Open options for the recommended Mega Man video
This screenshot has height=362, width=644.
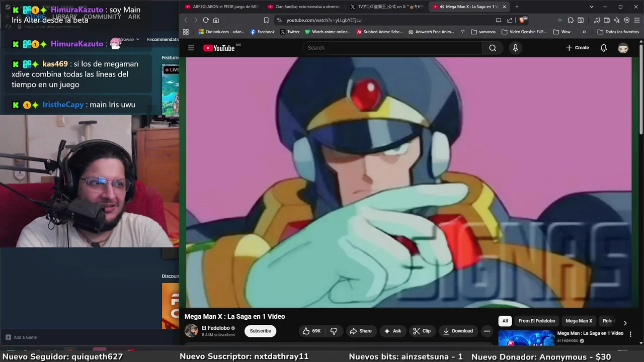tap(630, 334)
